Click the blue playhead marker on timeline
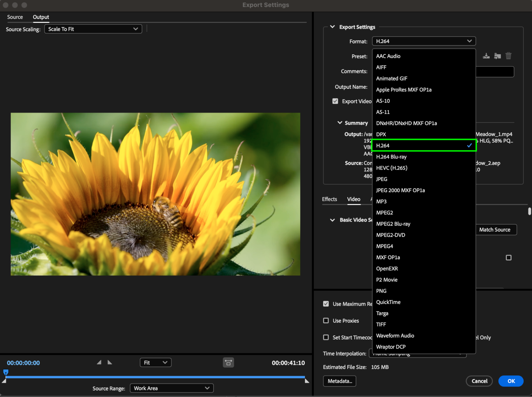532x397 pixels. coord(6,372)
